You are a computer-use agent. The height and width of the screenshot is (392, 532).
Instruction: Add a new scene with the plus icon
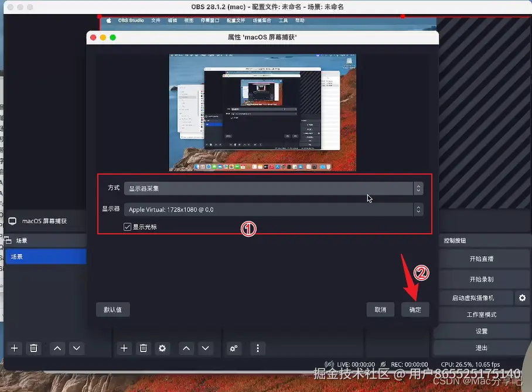click(x=14, y=348)
